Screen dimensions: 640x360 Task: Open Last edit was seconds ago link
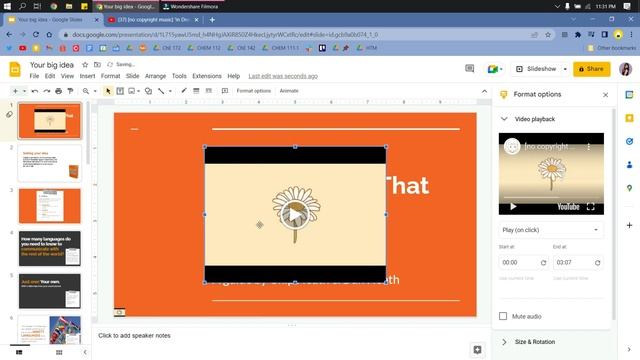[283, 76]
